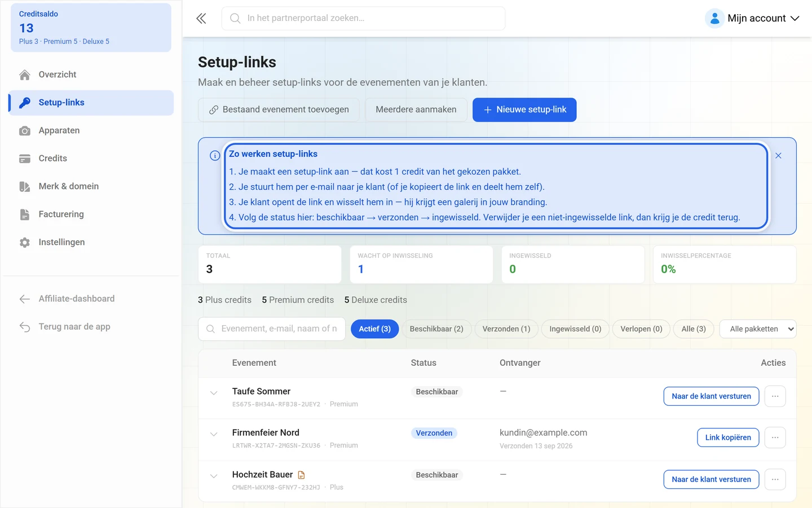Click Nieuwe setup-link button
812x508 pixels.
pyautogui.click(x=524, y=110)
